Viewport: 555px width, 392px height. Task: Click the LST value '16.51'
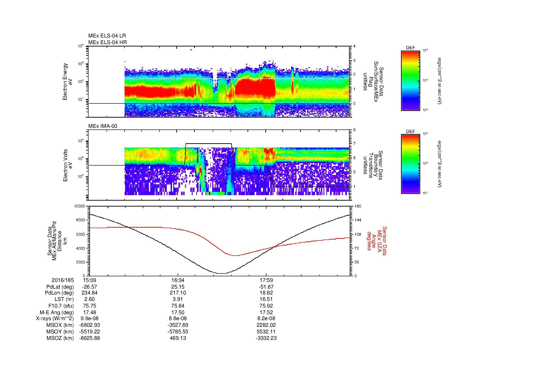(266, 299)
